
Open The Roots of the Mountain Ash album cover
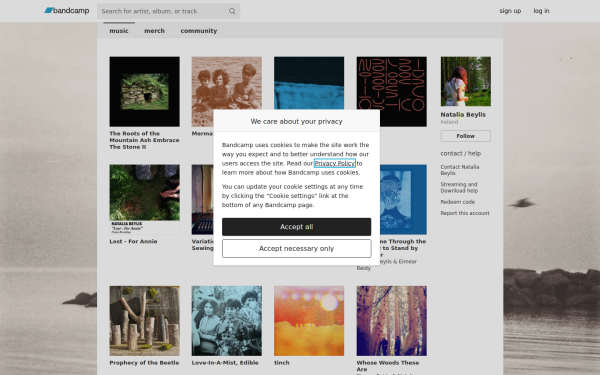144,91
